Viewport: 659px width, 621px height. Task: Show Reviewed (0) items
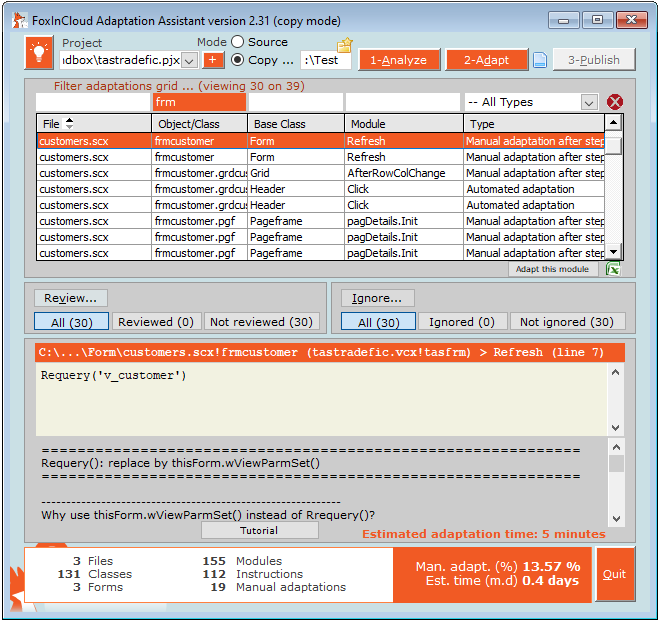point(156,322)
